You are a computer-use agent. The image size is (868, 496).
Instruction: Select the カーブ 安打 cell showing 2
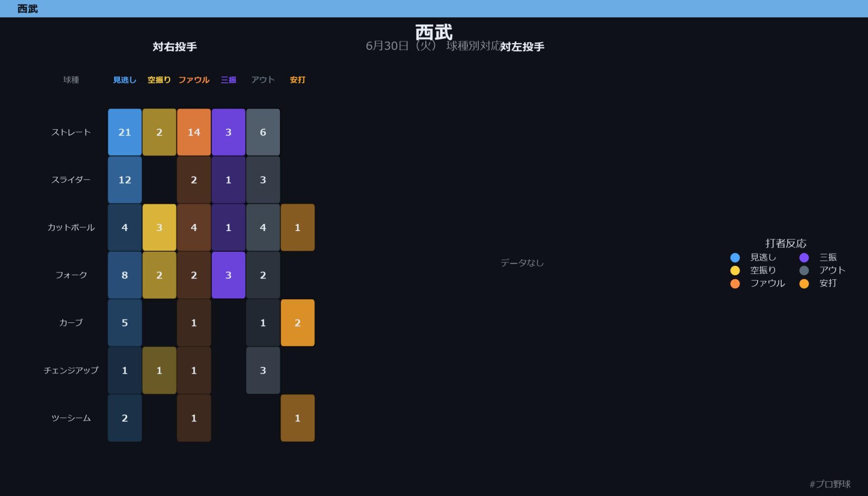297,322
